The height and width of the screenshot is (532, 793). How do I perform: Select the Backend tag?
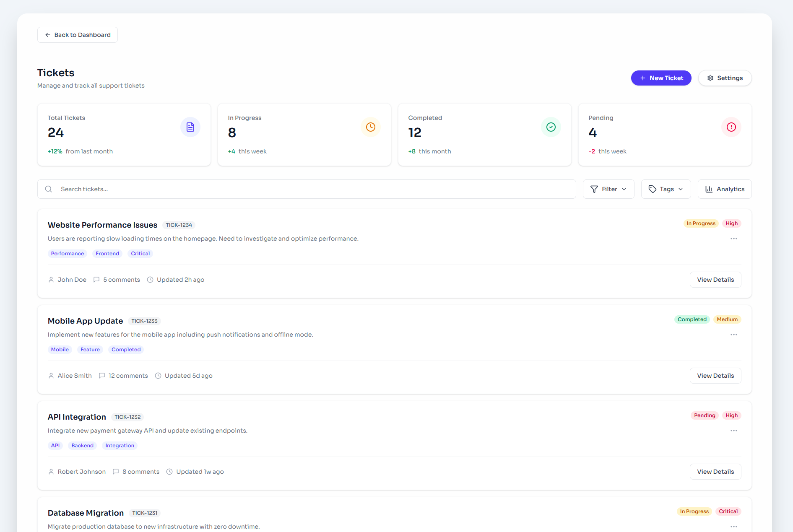pyautogui.click(x=82, y=446)
